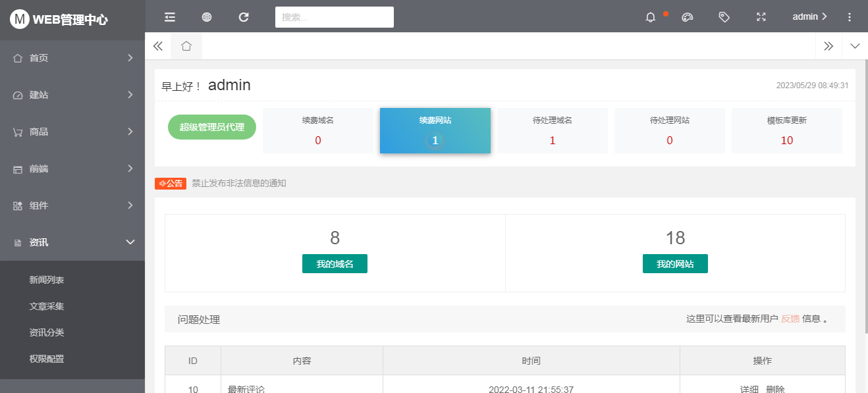Click the 我的域名 button
This screenshot has width=868, height=393.
pos(335,263)
